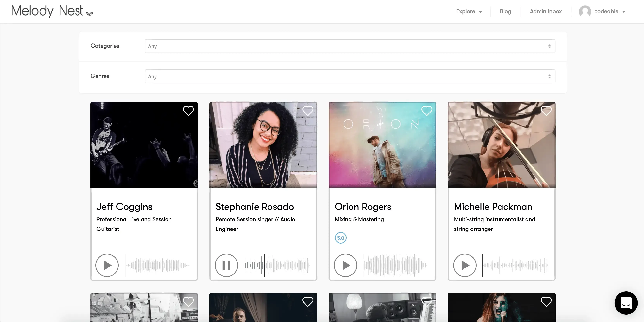
Task: Open the Categories dropdown
Action: click(x=350, y=46)
